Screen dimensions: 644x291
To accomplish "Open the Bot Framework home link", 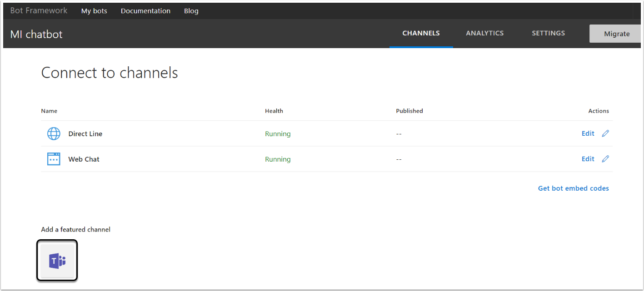I will tap(39, 10).
